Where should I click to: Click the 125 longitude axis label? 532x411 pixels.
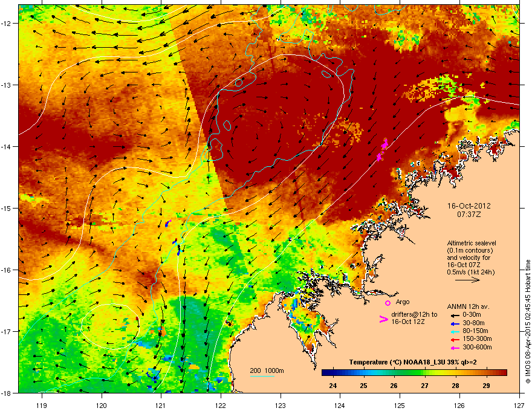click(400, 406)
